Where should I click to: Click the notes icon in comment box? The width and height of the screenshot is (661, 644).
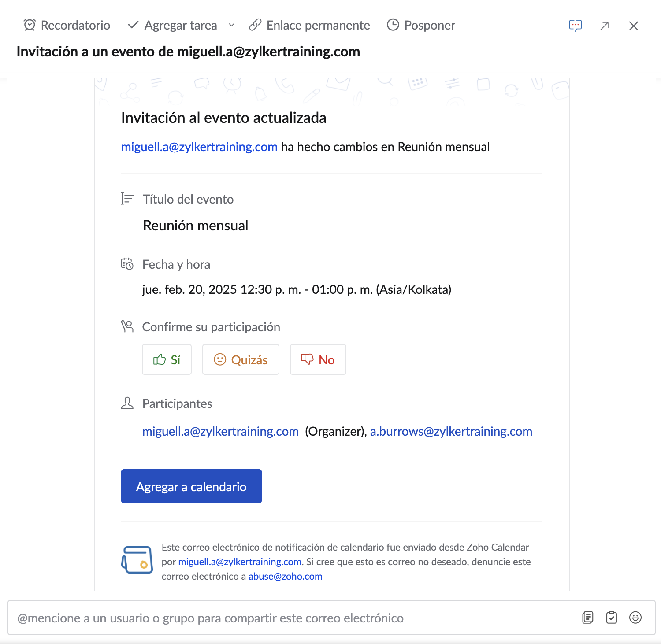[588, 618]
